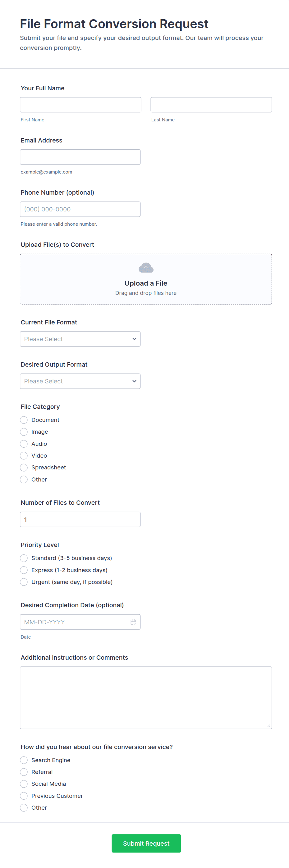289x868 pixels.
Task: Choose Search Engine as referral source
Action: pyautogui.click(x=24, y=760)
